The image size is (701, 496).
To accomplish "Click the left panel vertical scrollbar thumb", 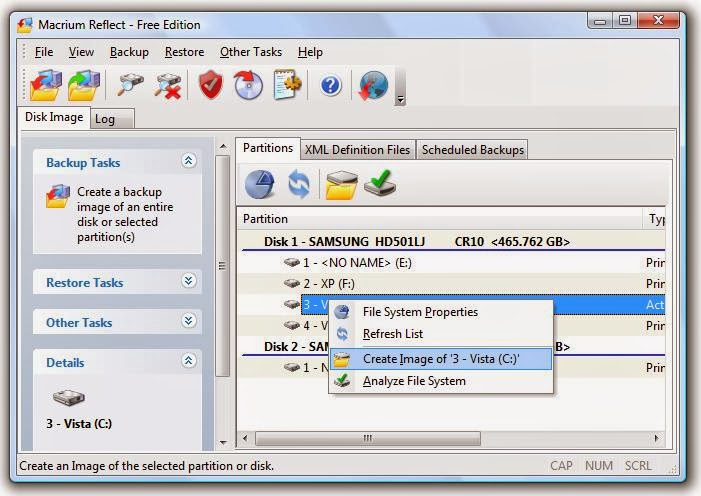I will pyautogui.click(x=223, y=266).
